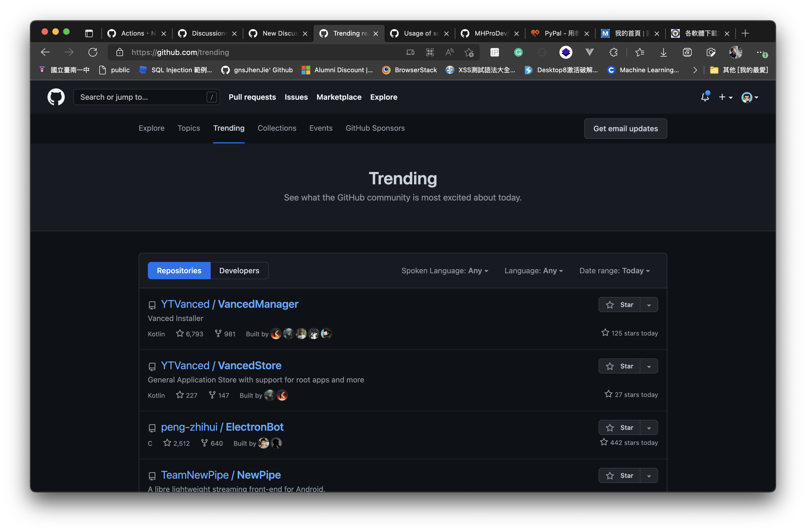This screenshot has height=532, width=806.
Task: Expand star list dropdown for VancedStore
Action: (x=649, y=367)
